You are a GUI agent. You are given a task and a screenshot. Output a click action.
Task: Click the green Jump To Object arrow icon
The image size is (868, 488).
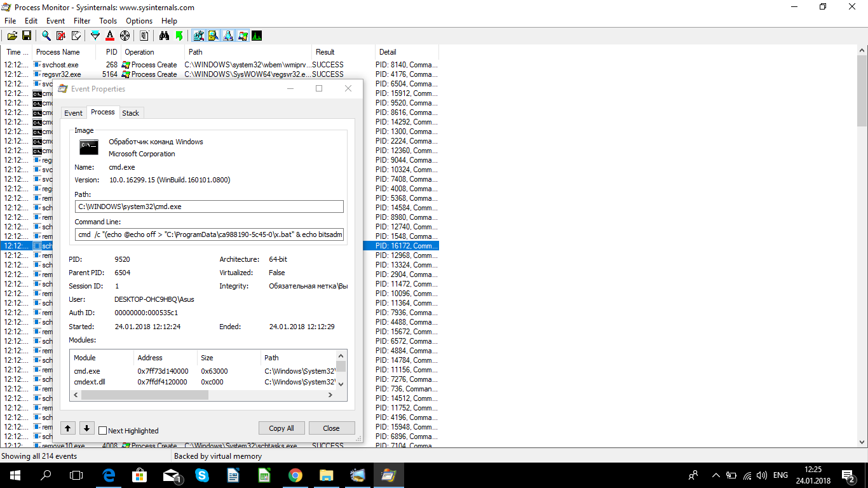tap(179, 36)
